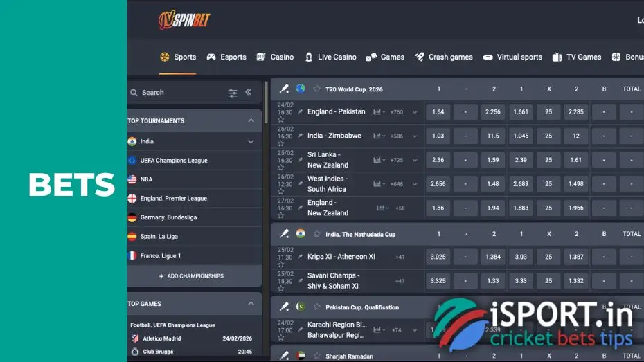Click Pakistan flag icon of Pakistan Cup
The width and height of the screenshot is (644, 362).
[301, 307]
